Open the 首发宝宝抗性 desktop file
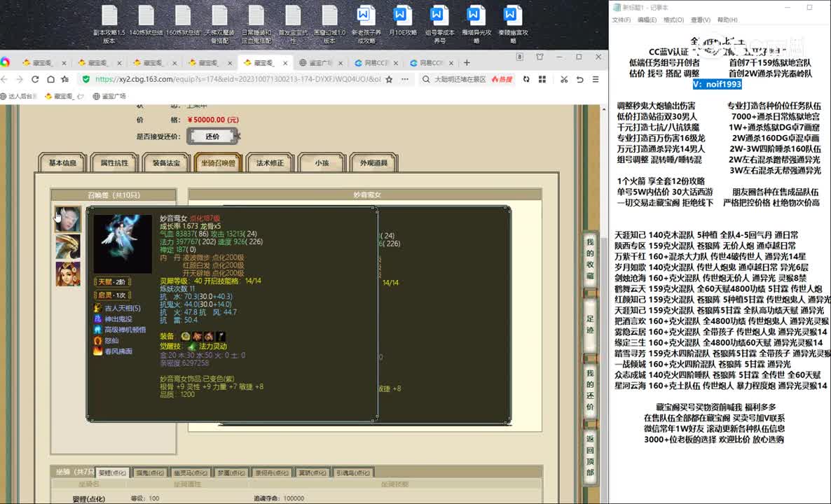Viewport: 831px width, 504px height. [x=293, y=24]
